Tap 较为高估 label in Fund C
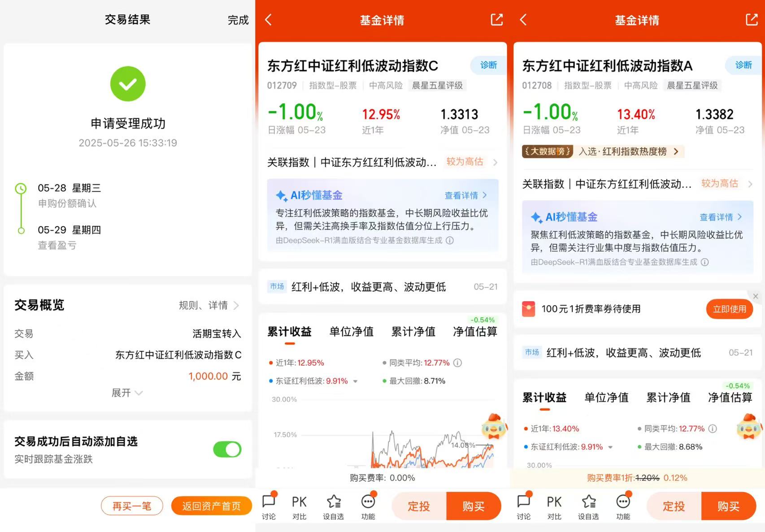The height and width of the screenshot is (532, 765). coord(465,162)
